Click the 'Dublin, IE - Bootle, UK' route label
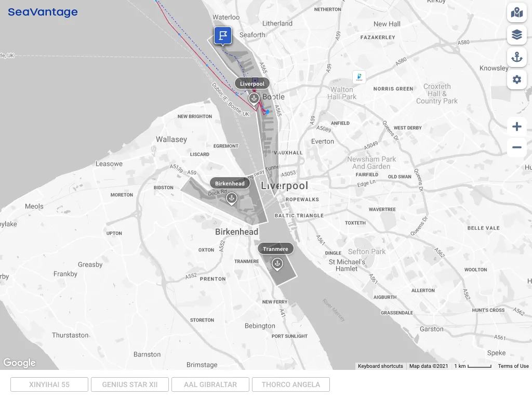 (x=231, y=99)
